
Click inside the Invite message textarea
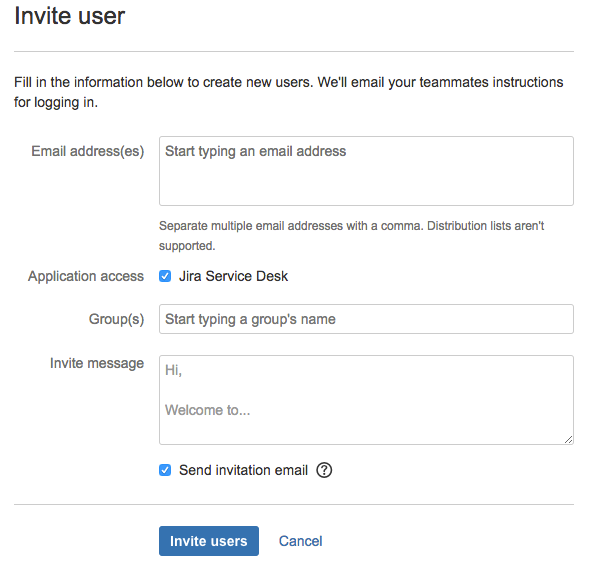click(366, 400)
